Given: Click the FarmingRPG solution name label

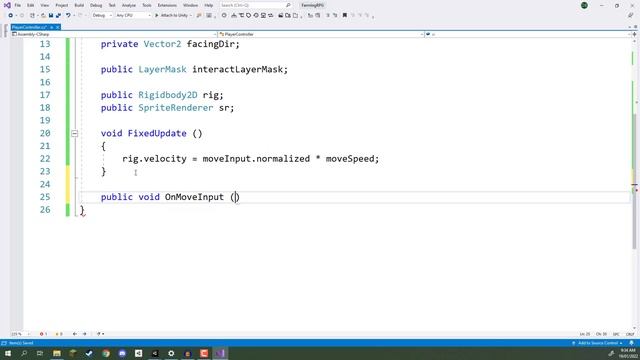Looking at the screenshot, I should 312,5.
